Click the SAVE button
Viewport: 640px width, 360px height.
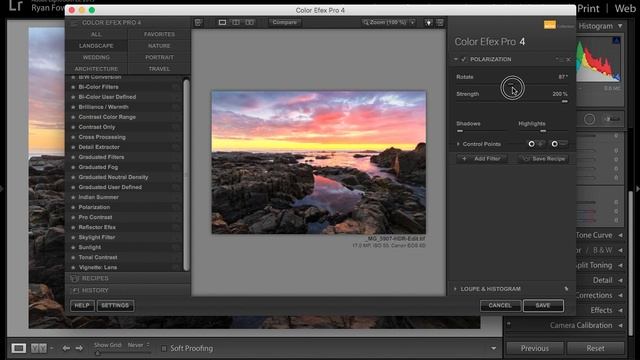click(543, 306)
